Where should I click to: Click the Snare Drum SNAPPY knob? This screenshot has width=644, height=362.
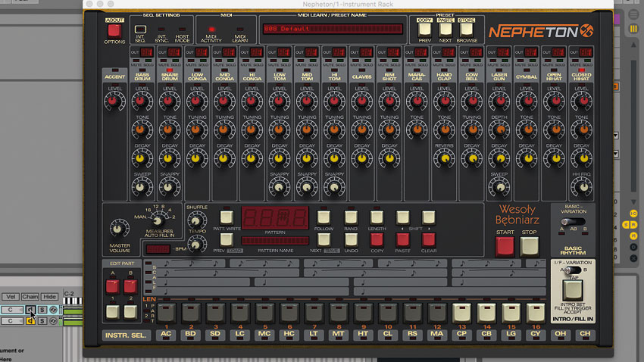(169, 187)
